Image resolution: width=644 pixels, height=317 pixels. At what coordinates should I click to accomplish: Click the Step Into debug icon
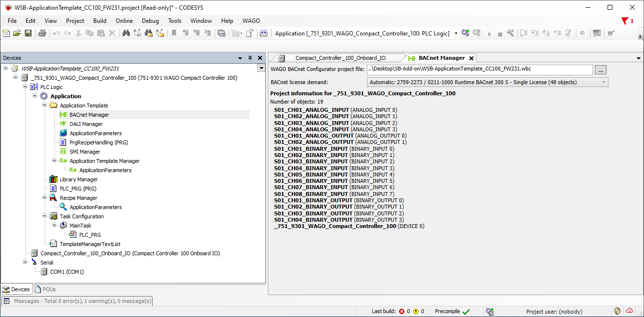click(x=535, y=33)
